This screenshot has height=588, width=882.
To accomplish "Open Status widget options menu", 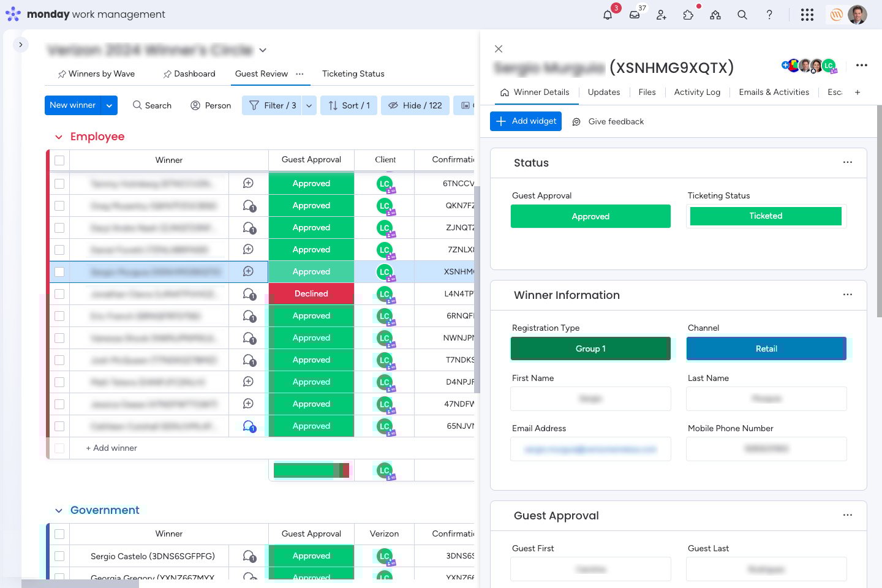I will pyautogui.click(x=848, y=162).
